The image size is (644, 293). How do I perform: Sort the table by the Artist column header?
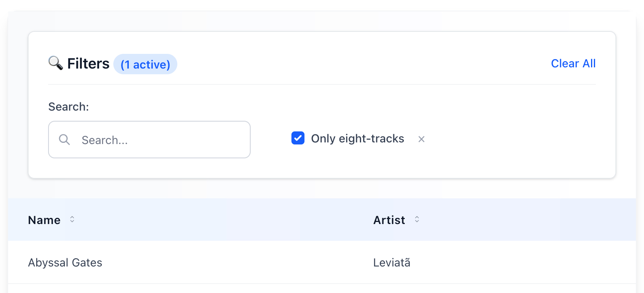389,220
